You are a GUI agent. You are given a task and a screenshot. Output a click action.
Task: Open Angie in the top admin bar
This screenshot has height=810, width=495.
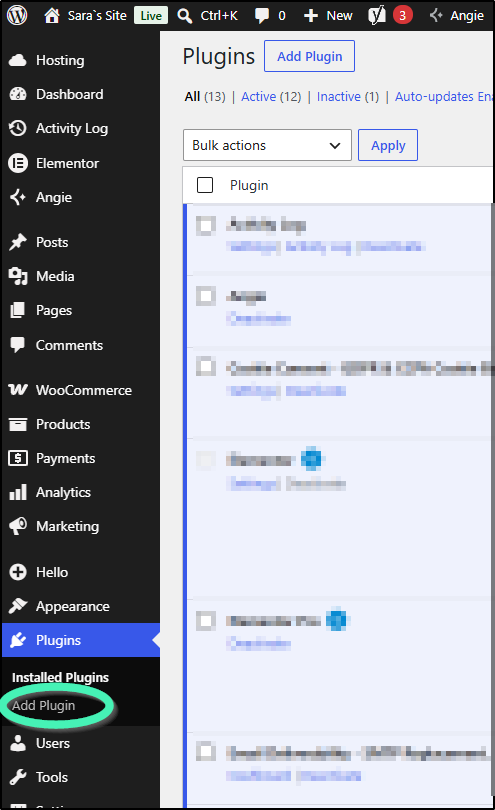[x=457, y=16]
